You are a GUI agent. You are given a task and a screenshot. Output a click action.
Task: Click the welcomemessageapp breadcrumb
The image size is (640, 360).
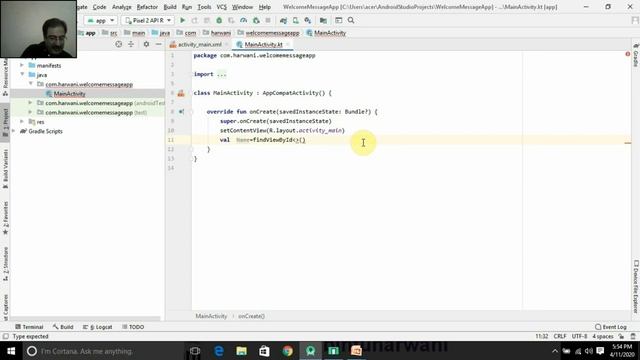click(x=272, y=33)
